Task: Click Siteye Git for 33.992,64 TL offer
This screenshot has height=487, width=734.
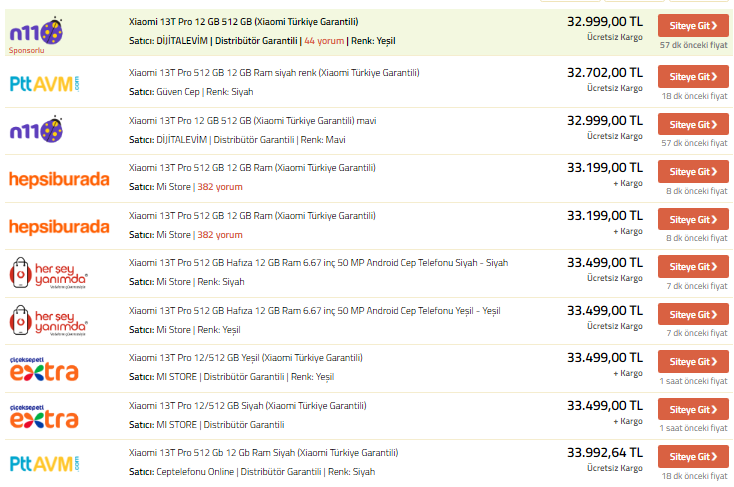Action: (693, 457)
